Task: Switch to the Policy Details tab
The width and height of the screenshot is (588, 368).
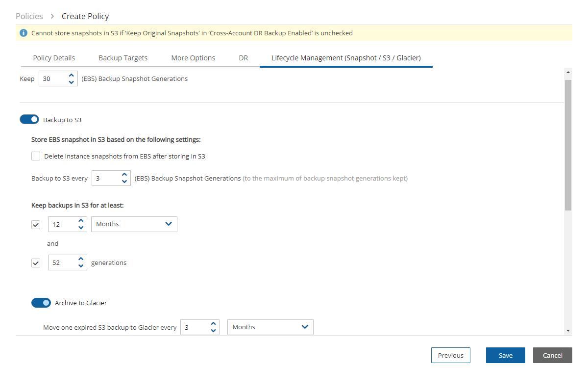Action: [54, 58]
